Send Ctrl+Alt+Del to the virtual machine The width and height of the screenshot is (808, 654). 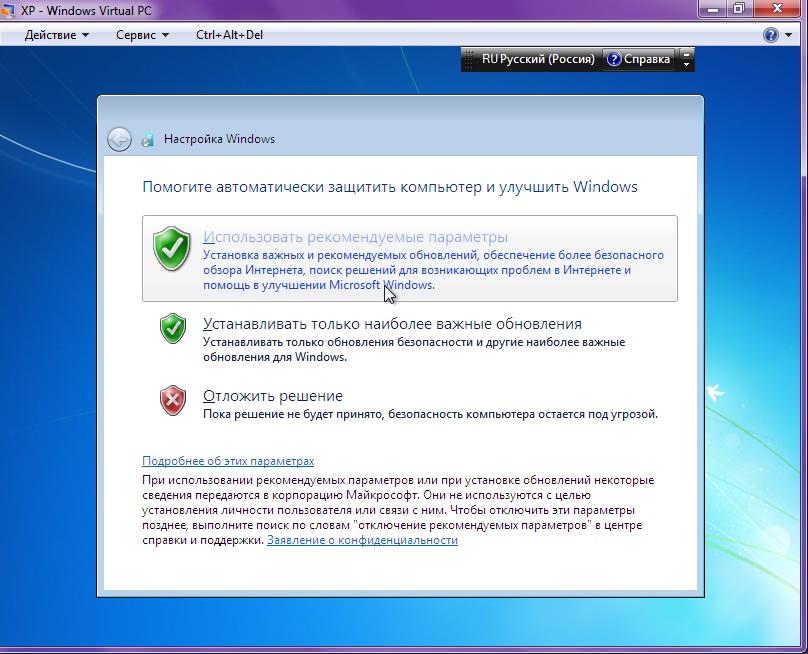(229, 35)
